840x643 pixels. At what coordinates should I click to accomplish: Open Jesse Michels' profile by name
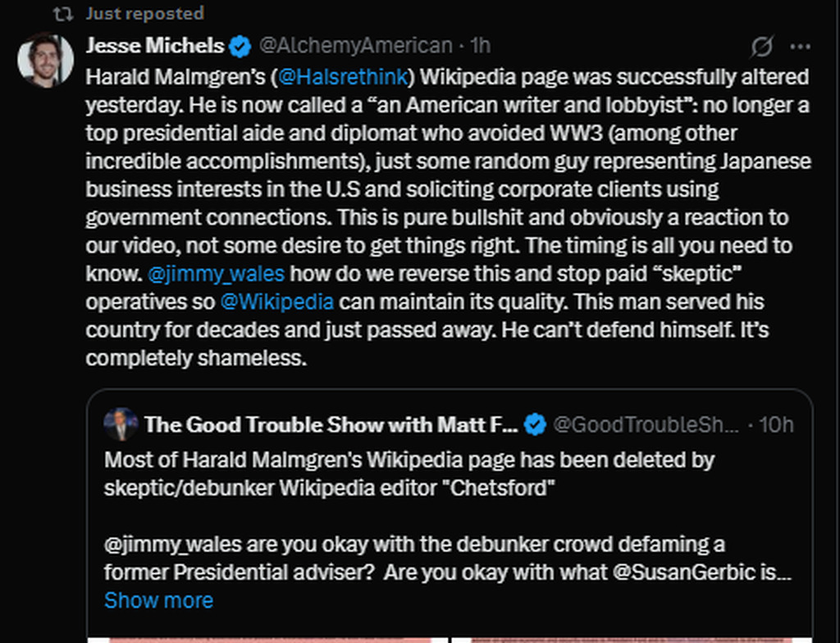[154, 46]
